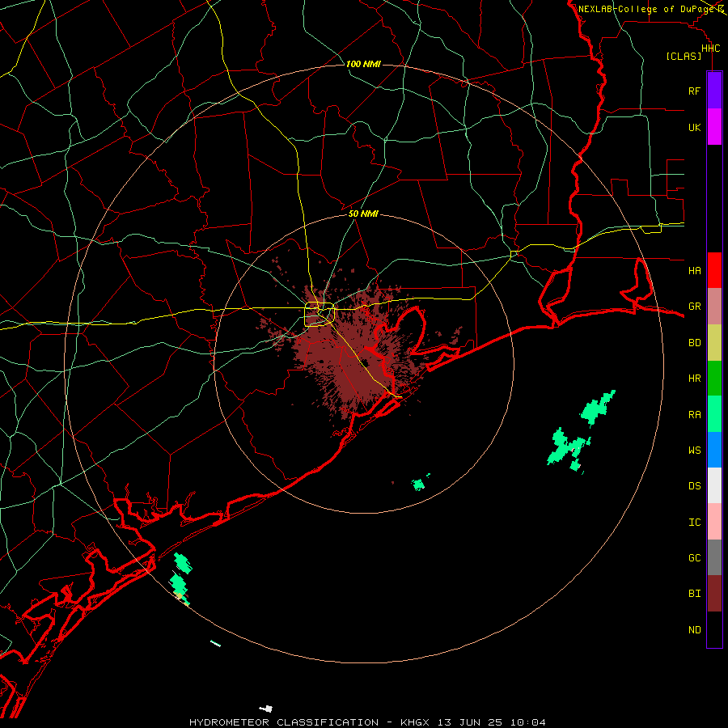Click the IC light pink legend swatch
The height and width of the screenshot is (728, 728).
714,522
